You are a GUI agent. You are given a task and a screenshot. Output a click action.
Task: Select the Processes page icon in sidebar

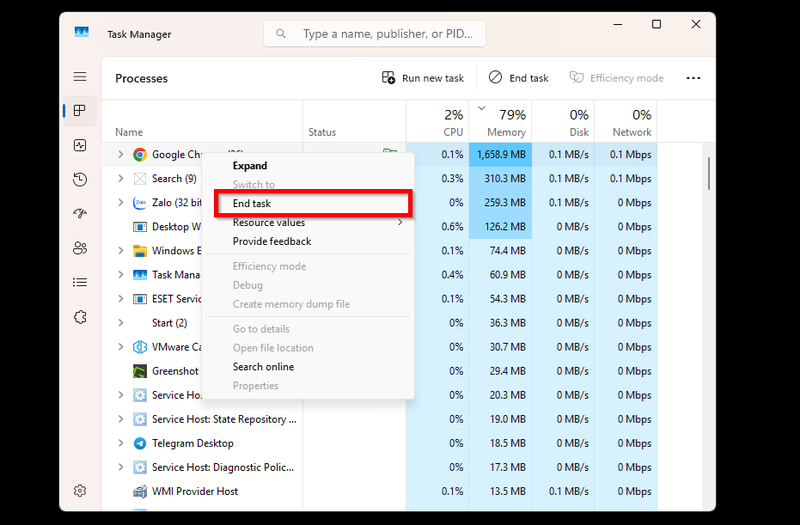click(80, 111)
